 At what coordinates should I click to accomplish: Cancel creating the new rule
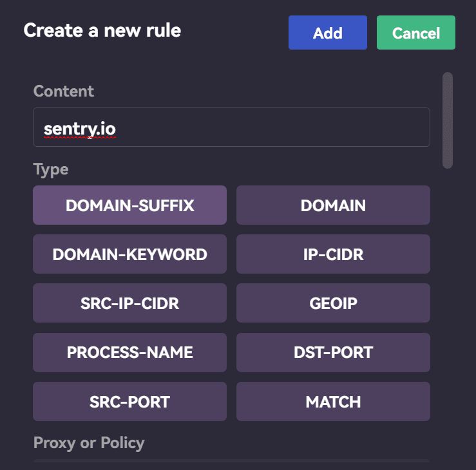click(416, 32)
